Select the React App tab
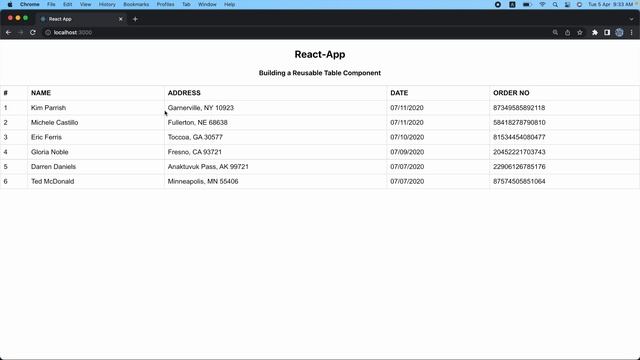This screenshot has height=360, width=640. click(x=82, y=19)
